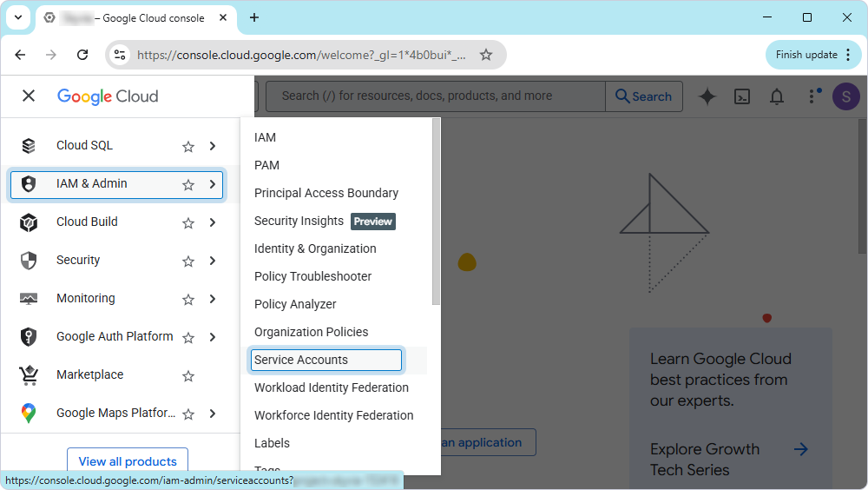Click the Marketplace cart icon
Image resolution: width=868 pixels, height=490 pixels.
tap(29, 375)
